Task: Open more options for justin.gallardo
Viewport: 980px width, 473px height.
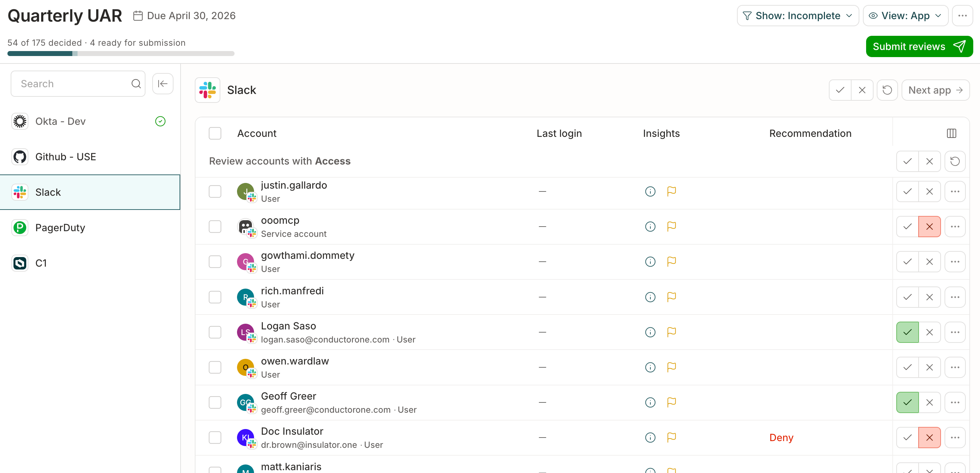Action: click(x=955, y=191)
